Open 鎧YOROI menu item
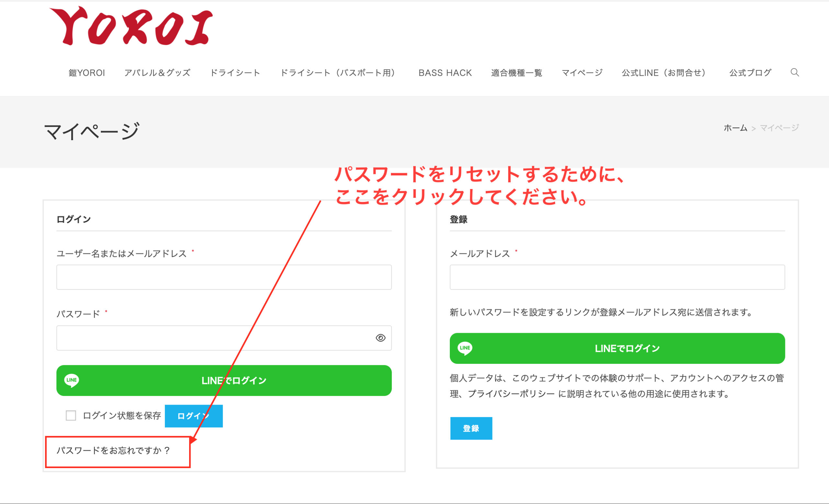The image size is (829, 504). pos(87,73)
